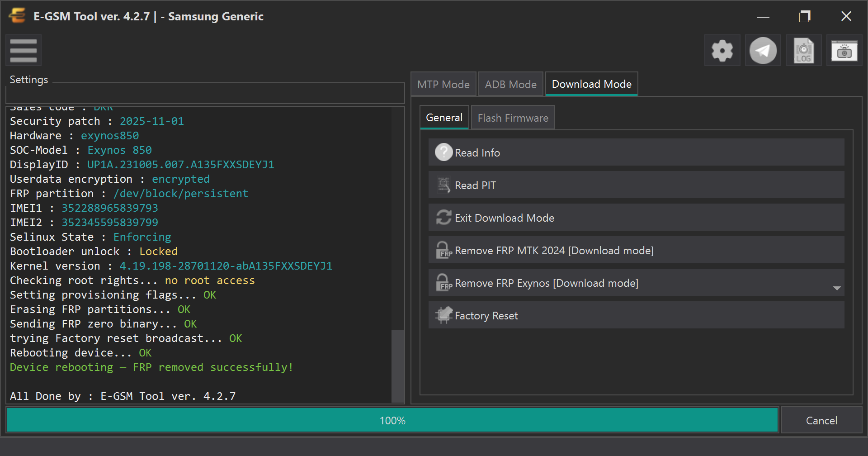
Task: Open the General sub-tab
Action: (444, 118)
